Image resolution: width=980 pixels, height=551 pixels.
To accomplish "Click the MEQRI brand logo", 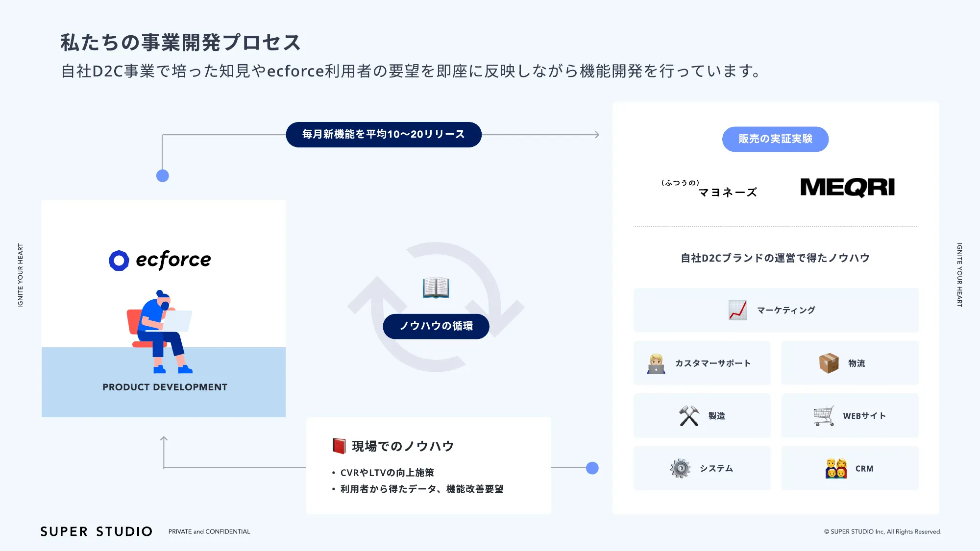I will (x=847, y=188).
